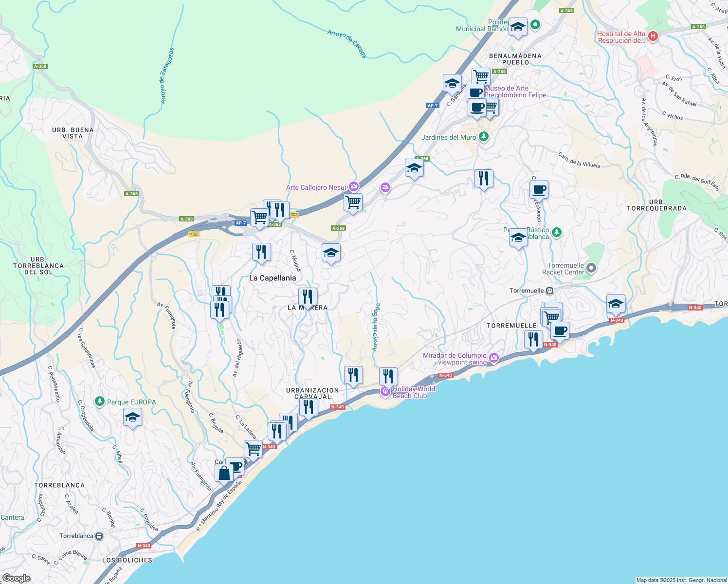The image size is (728, 584).
Task: Open the Arte Callejero Nesui camera icon
Action: [x=354, y=186]
